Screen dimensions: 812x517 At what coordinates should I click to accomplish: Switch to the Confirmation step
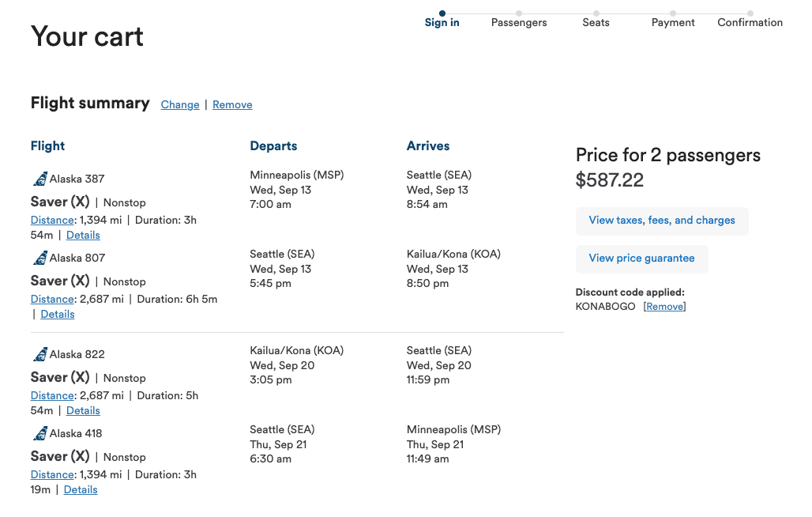click(749, 22)
